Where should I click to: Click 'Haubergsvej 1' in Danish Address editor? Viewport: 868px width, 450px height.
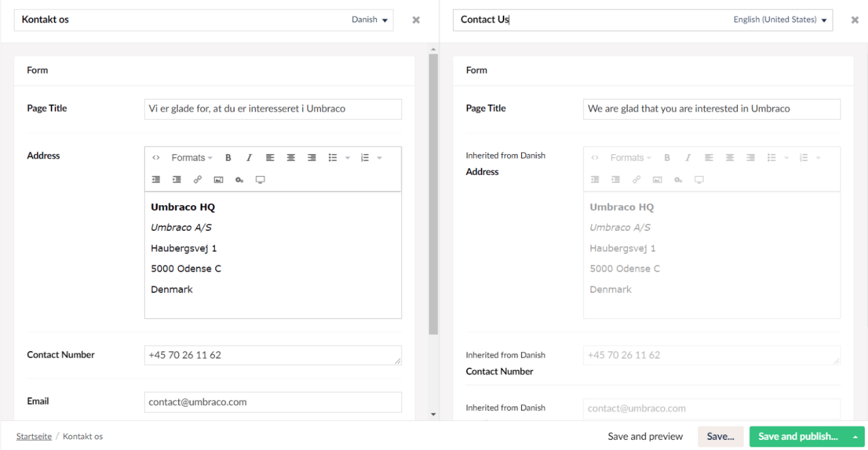(184, 249)
